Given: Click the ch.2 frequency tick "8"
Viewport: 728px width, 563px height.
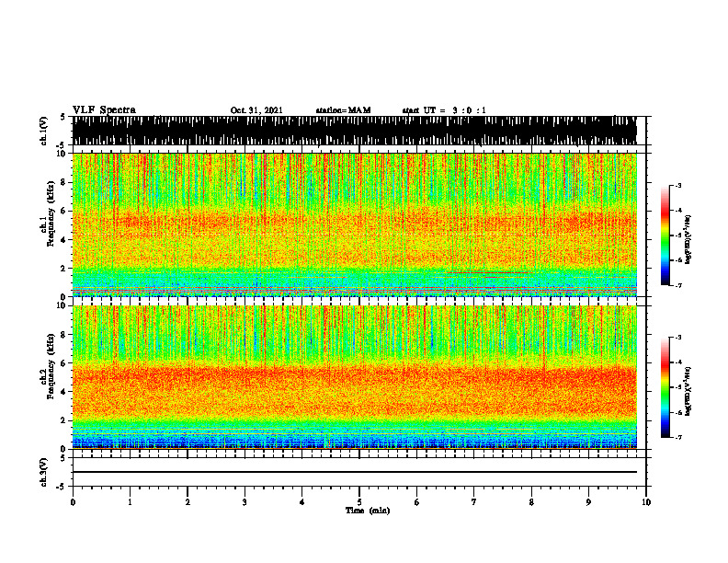Looking at the screenshot, I should pyautogui.click(x=63, y=335).
